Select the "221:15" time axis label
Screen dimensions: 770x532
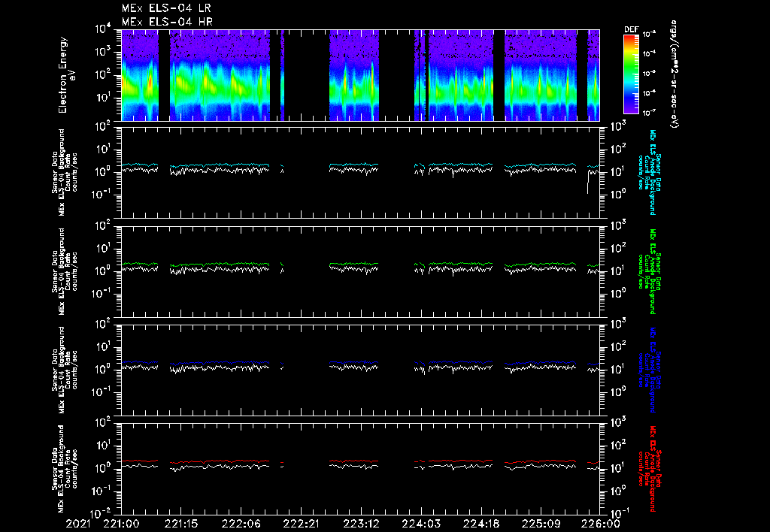[181, 524]
